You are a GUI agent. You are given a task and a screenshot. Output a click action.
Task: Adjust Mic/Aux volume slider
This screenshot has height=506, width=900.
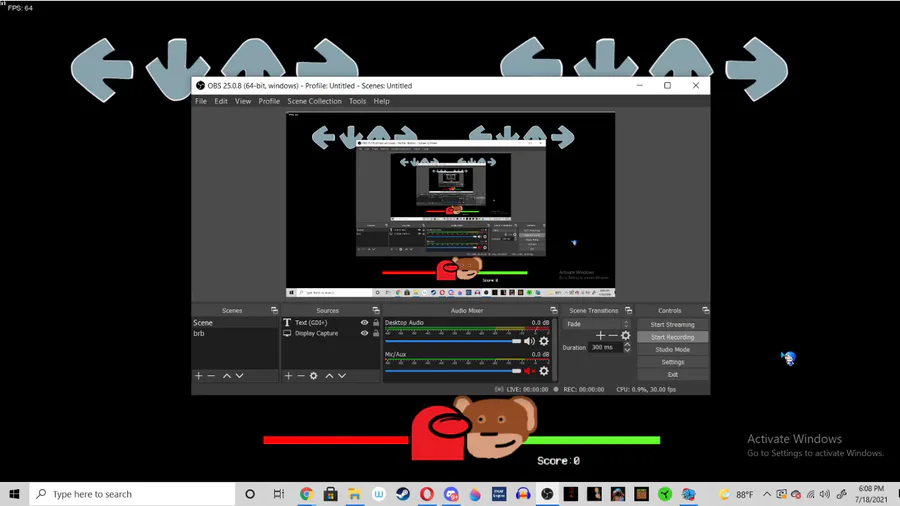(x=453, y=371)
